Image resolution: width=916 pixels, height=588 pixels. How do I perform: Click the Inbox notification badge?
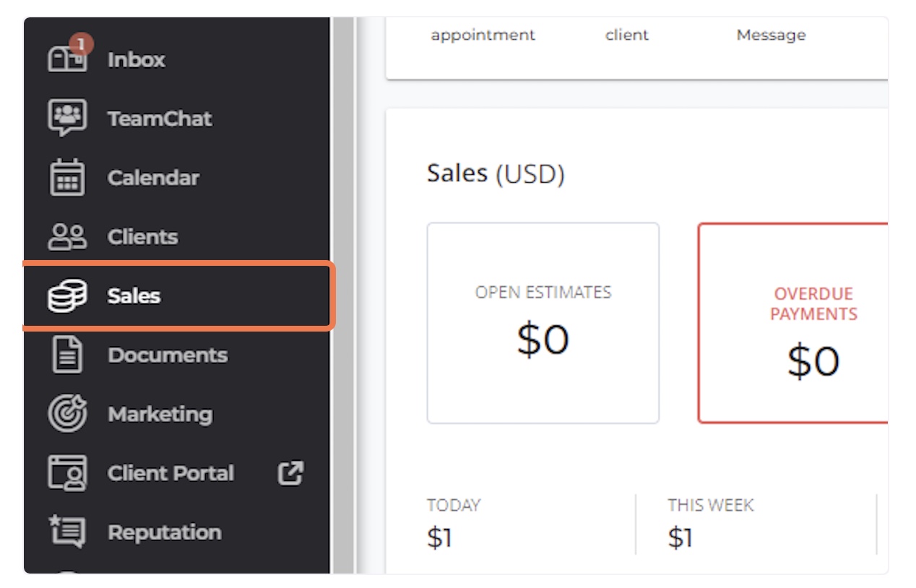pos(81,45)
